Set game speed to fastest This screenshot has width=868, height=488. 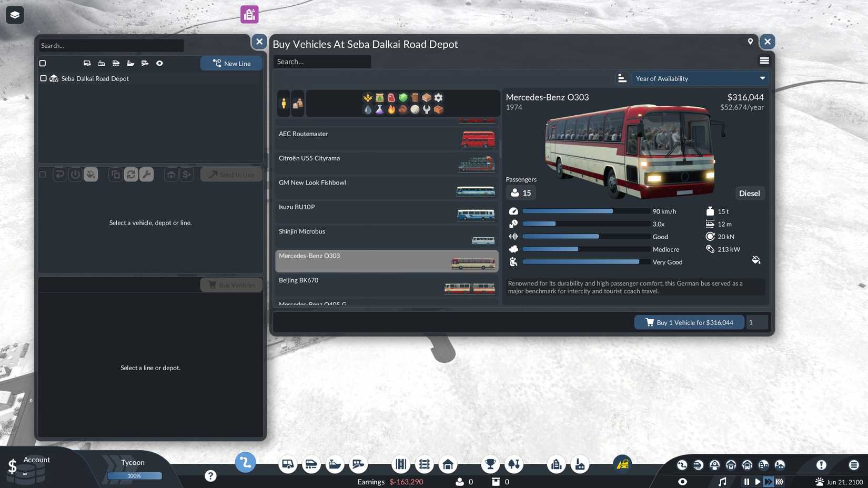(x=780, y=482)
